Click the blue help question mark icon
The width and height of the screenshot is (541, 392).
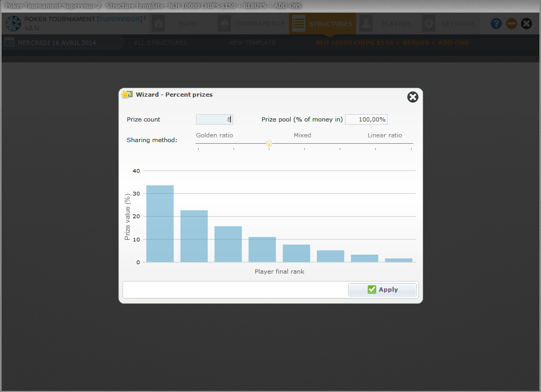pos(496,24)
